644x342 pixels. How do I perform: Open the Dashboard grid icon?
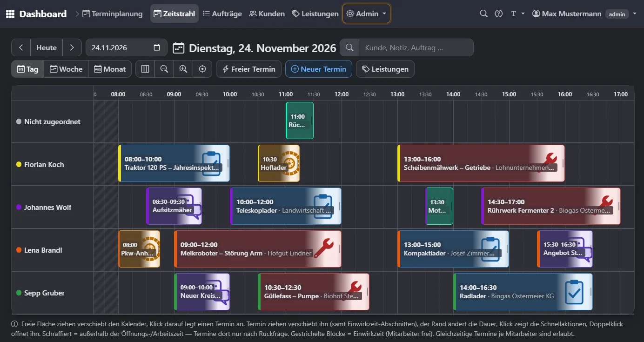(10, 14)
